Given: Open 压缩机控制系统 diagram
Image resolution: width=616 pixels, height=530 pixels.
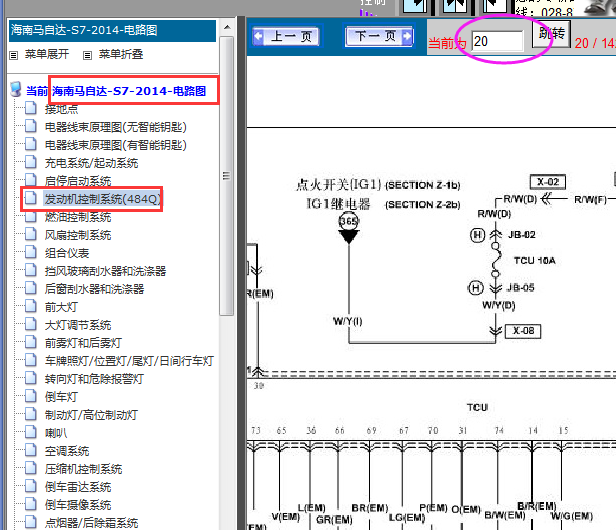Looking at the screenshot, I should pyautogui.click(x=83, y=469).
